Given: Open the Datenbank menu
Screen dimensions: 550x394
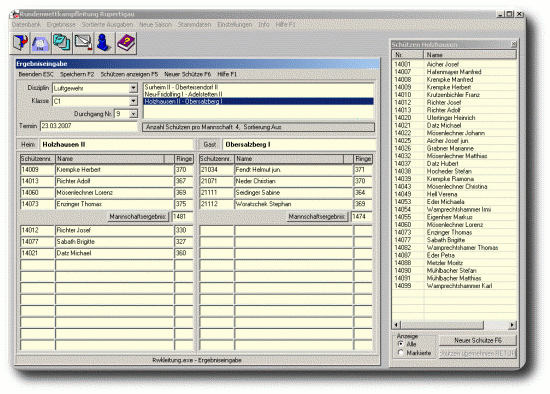Looking at the screenshot, I should click(26, 25).
